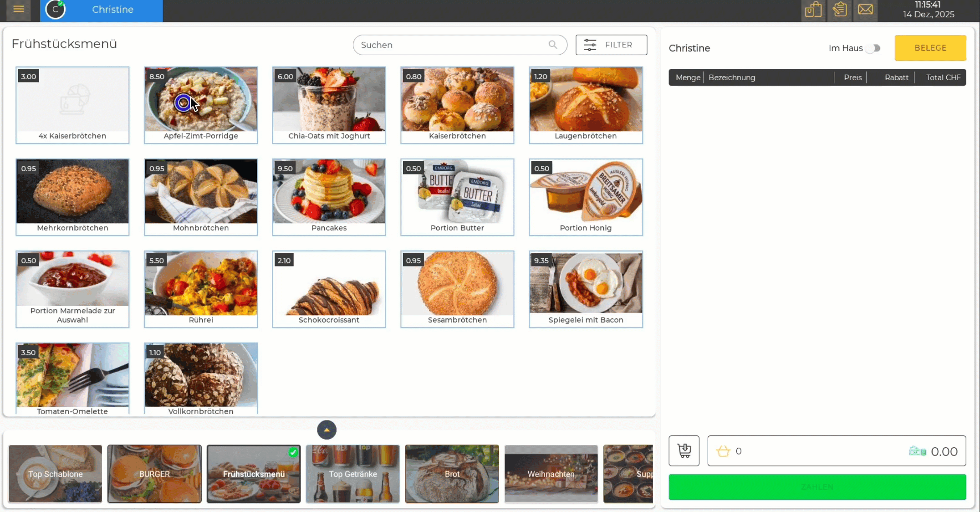Click the basket item count icon
The width and height of the screenshot is (980, 512).
point(723,451)
